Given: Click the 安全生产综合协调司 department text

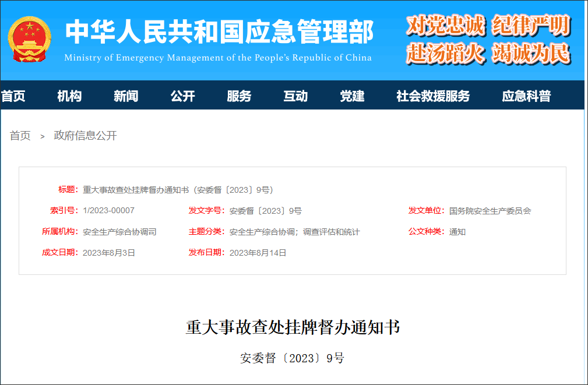Looking at the screenshot, I should click(121, 231).
